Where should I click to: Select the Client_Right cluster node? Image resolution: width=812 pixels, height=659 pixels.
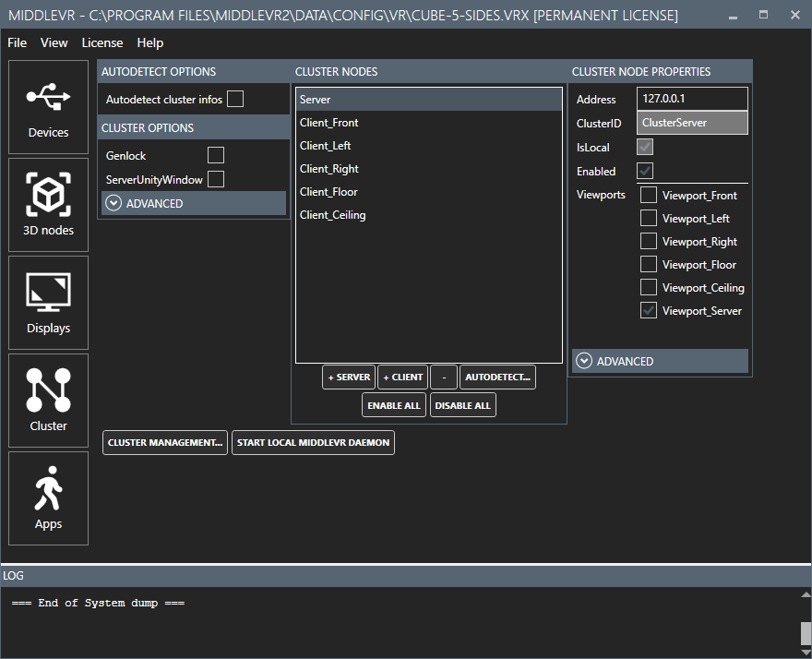click(x=429, y=169)
